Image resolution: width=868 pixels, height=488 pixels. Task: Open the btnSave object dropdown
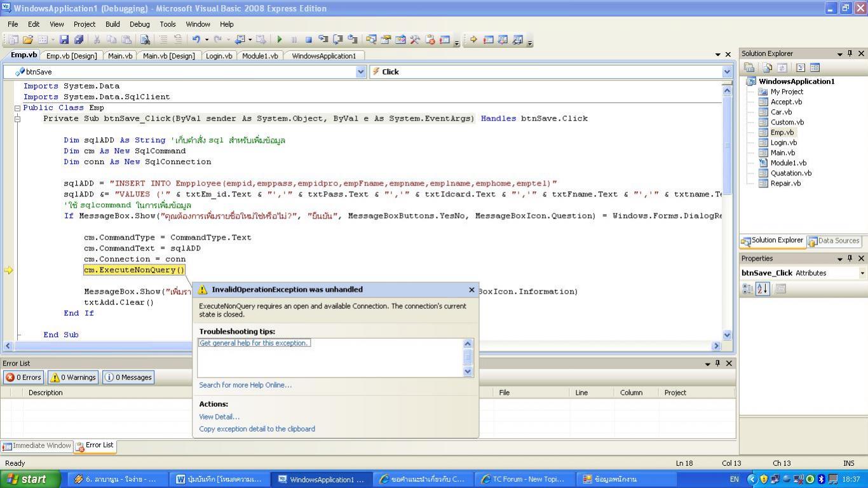pyautogui.click(x=361, y=72)
